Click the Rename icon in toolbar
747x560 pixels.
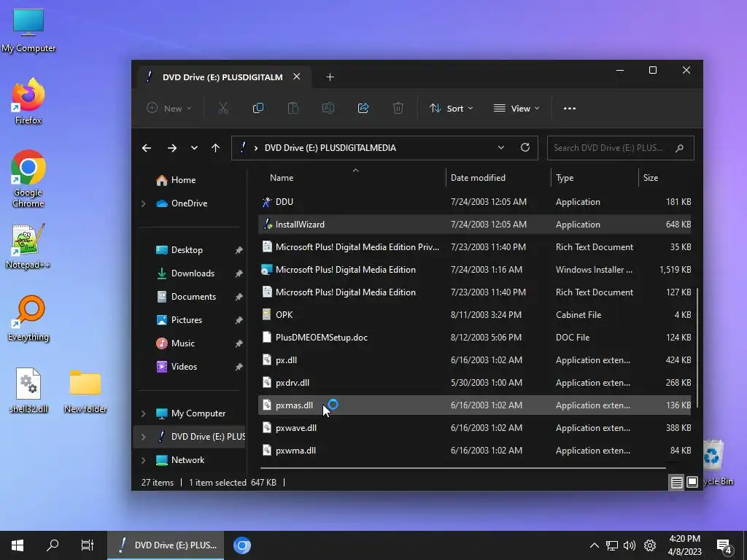click(x=328, y=108)
